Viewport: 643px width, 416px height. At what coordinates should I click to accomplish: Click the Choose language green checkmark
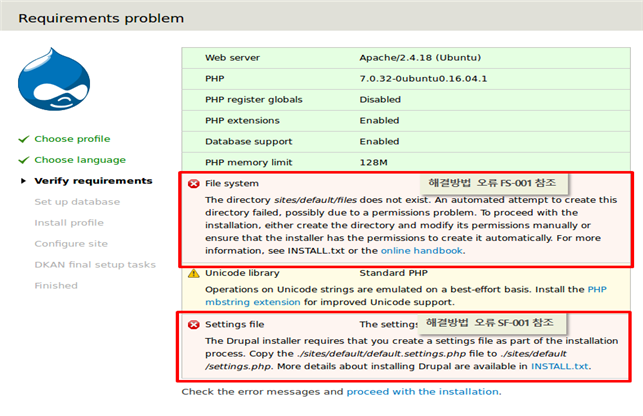24,160
